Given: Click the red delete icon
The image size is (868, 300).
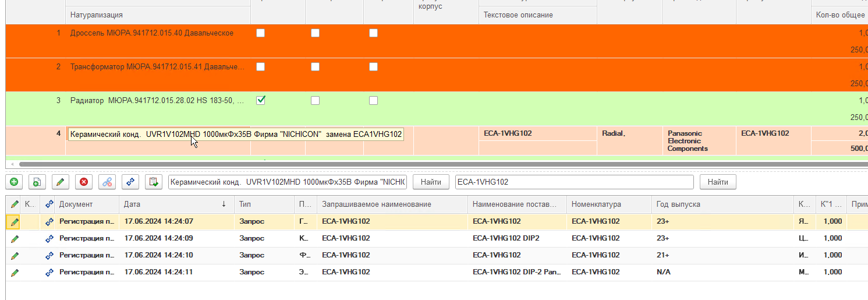Looking at the screenshot, I should [x=83, y=182].
